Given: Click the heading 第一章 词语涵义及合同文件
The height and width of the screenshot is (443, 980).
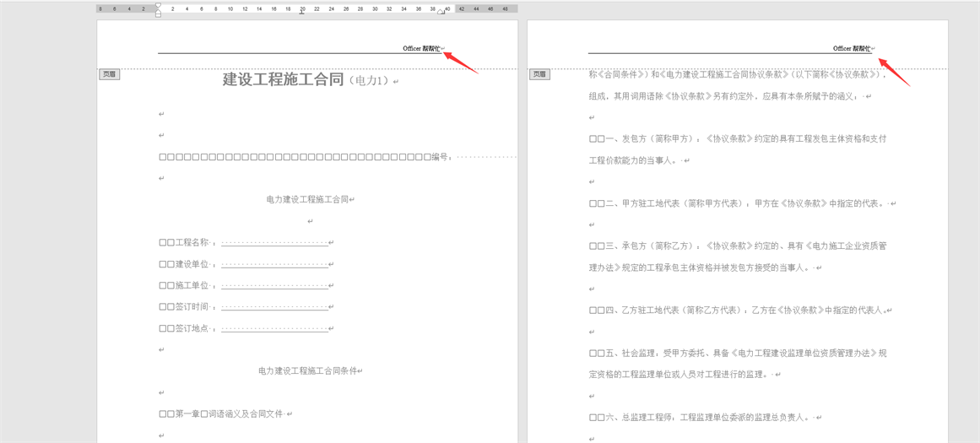Looking at the screenshot, I should click(x=222, y=413).
